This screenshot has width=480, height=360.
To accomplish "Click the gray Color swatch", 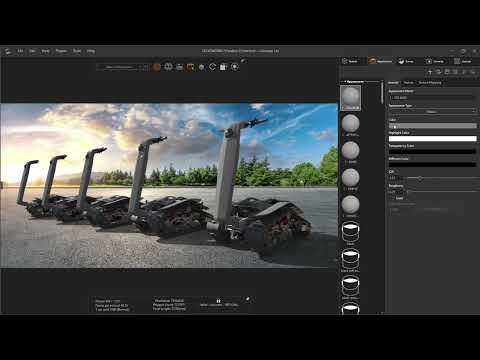I will point(433,126).
